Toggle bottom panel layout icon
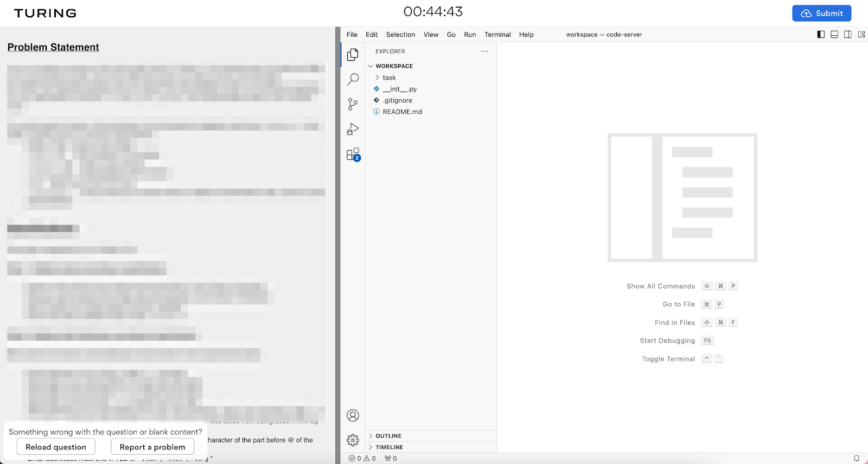 point(834,34)
